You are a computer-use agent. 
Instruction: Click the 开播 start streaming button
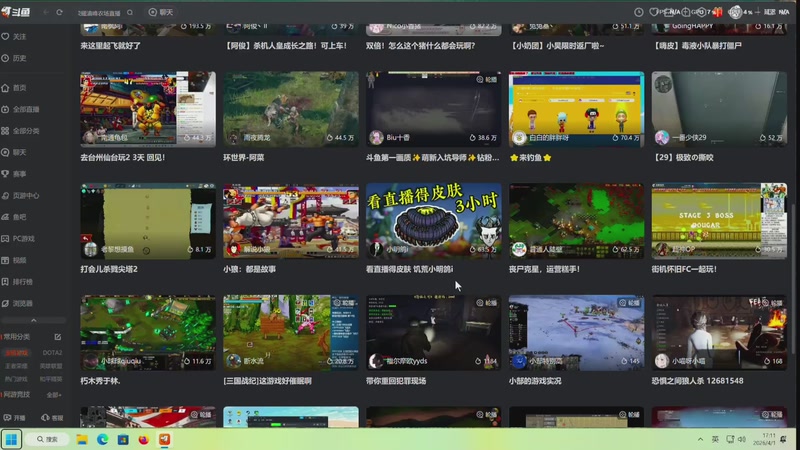click(x=15, y=417)
